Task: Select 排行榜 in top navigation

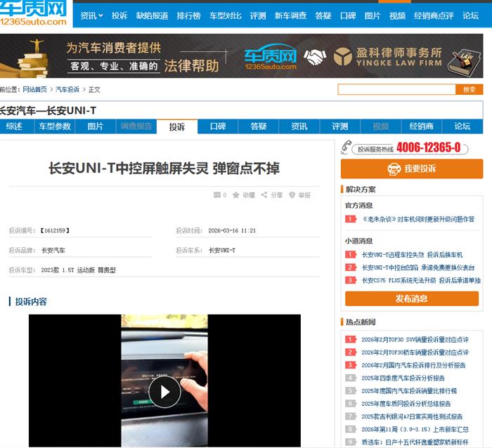Action: pos(188,15)
